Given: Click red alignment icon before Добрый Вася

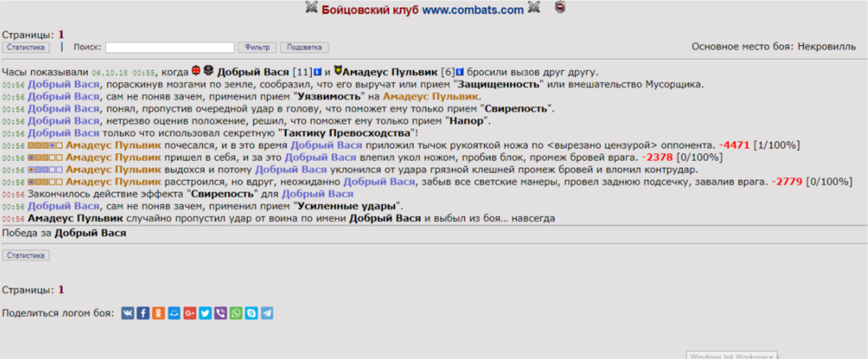Looking at the screenshot, I should coord(197,71).
